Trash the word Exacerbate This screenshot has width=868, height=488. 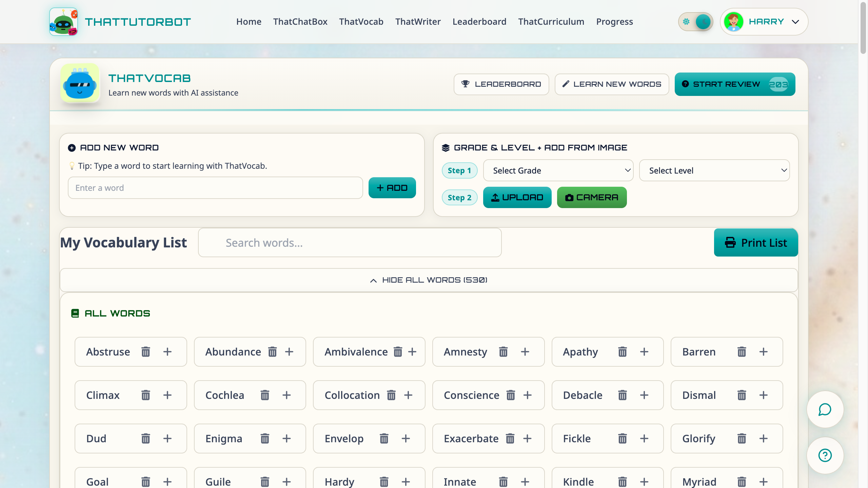pyautogui.click(x=510, y=439)
